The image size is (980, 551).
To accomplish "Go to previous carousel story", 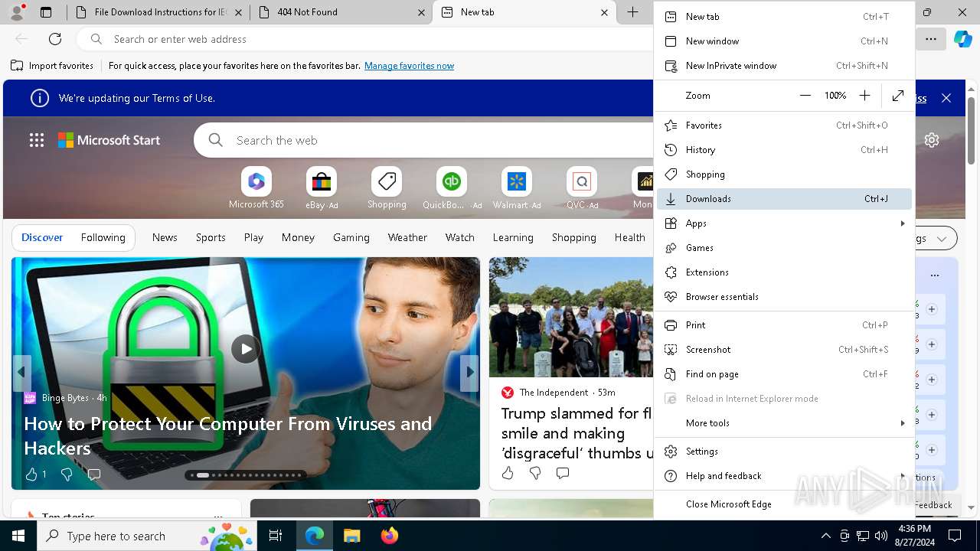I will coord(21,372).
